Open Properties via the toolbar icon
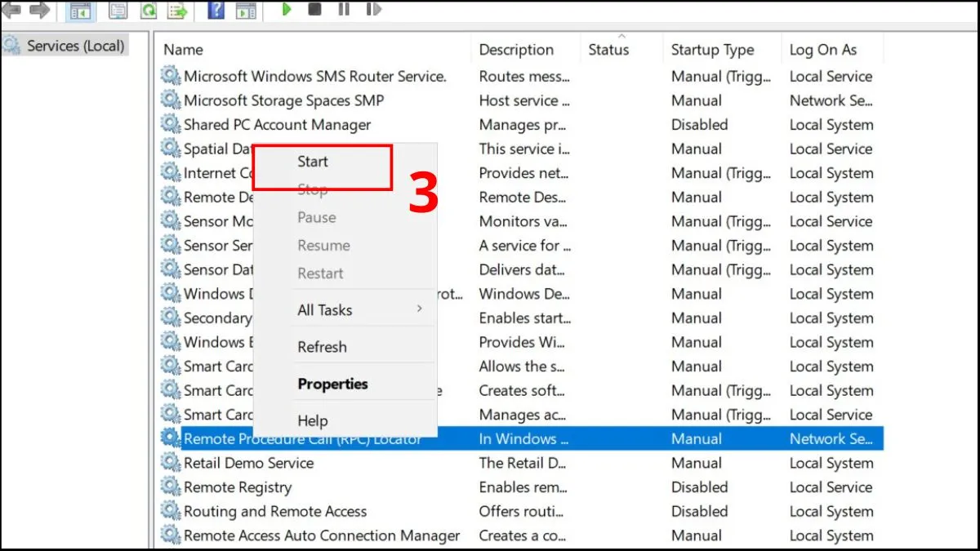The image size is (980, 551). coord(118,10)
